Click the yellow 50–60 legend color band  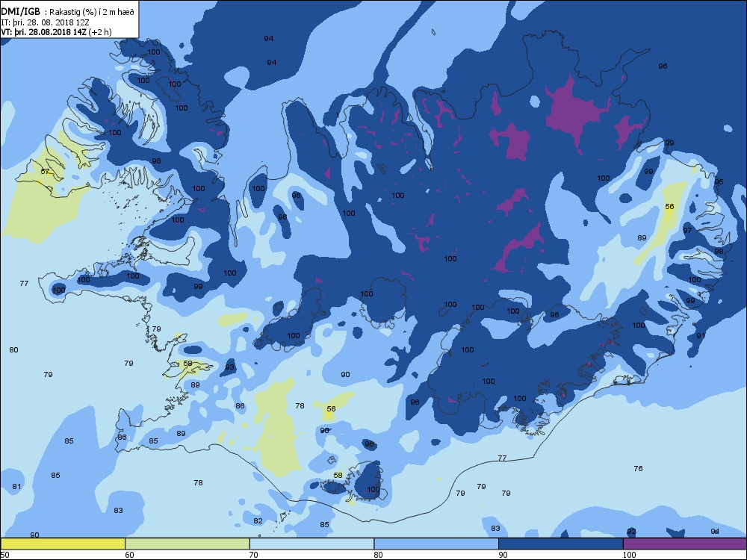coord(63,544)
